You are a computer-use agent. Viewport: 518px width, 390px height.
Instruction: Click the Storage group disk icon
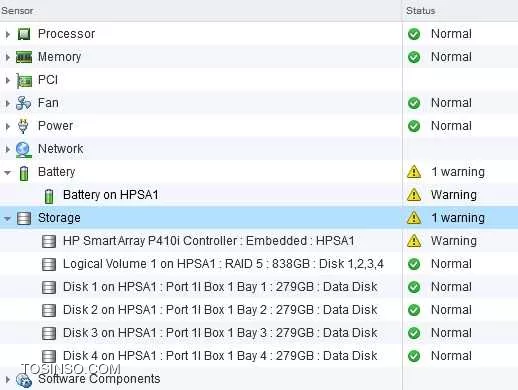[24, 218]
